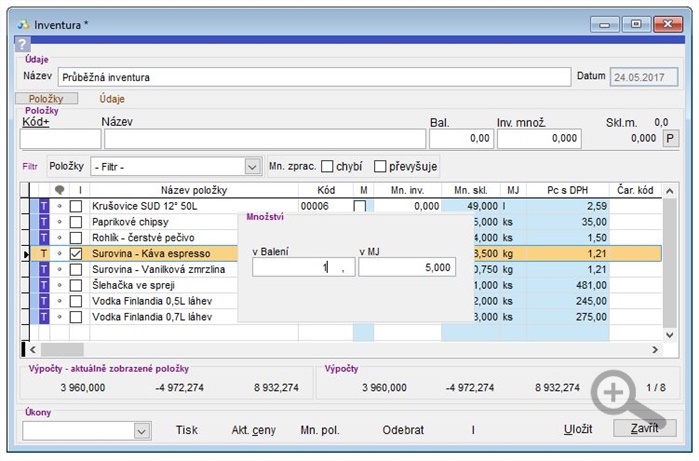Click the table vertical scrollbar down arrow

click(x=670, y=335)
